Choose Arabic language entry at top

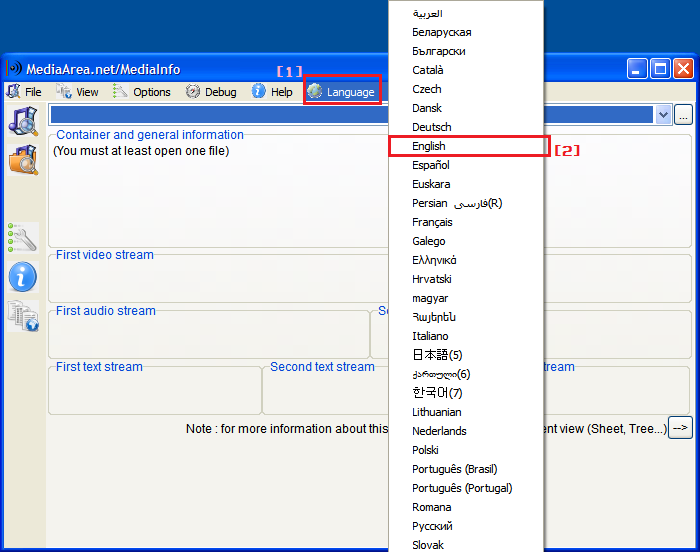tap(466, 13)
